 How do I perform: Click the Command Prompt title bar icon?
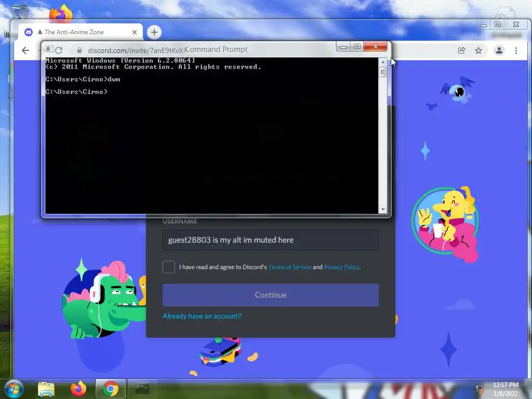(49, 49)
